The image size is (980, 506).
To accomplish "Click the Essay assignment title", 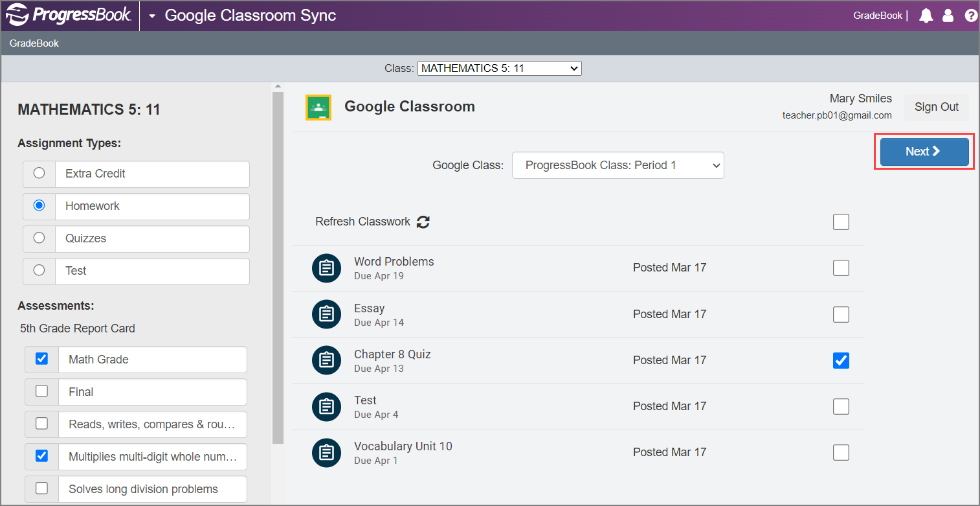I will point(370,308).
